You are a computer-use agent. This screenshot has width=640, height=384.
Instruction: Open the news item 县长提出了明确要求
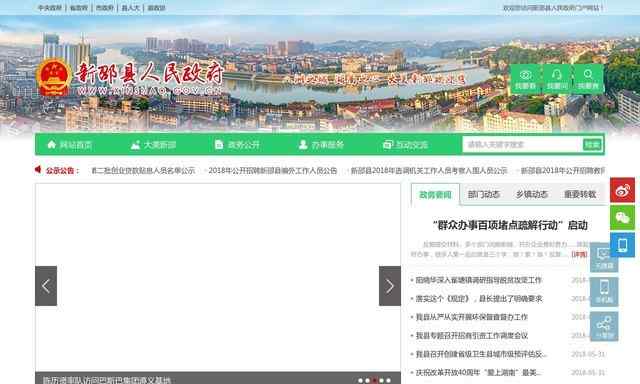click(479, 299)
